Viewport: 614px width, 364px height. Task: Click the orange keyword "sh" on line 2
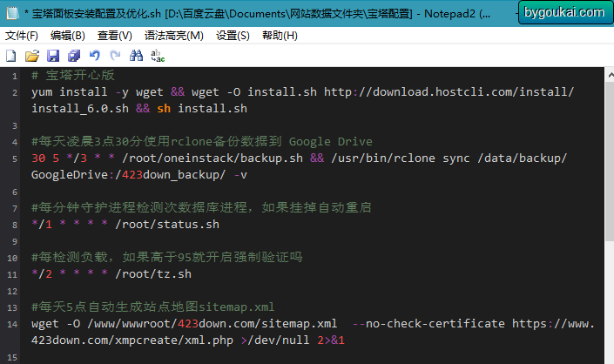(164, 109)
